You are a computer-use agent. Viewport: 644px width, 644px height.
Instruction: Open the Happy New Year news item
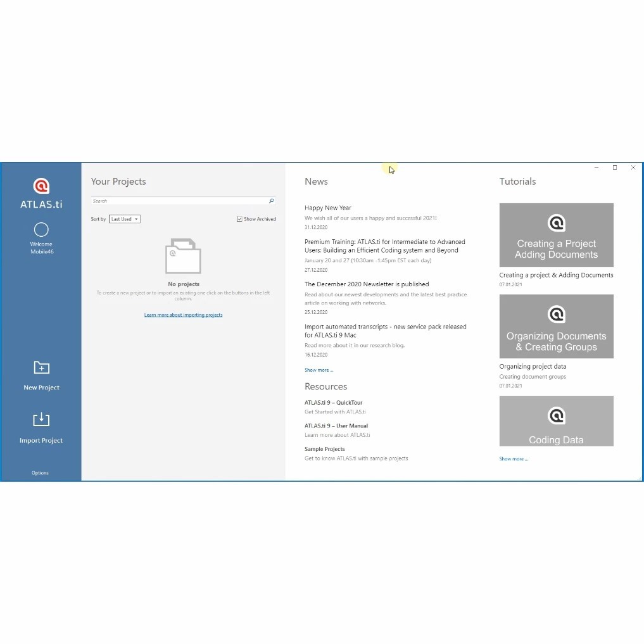(x=328, y=208)
